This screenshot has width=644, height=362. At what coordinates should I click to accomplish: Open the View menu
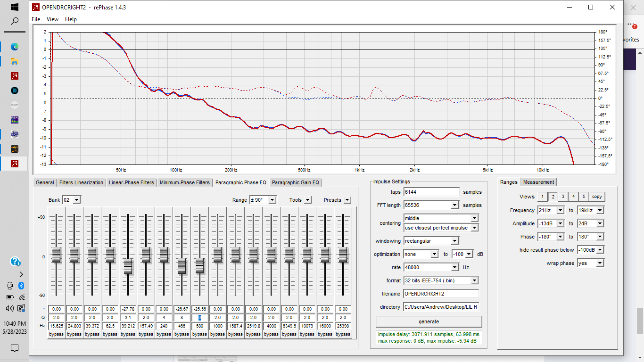tap(52, 19)
